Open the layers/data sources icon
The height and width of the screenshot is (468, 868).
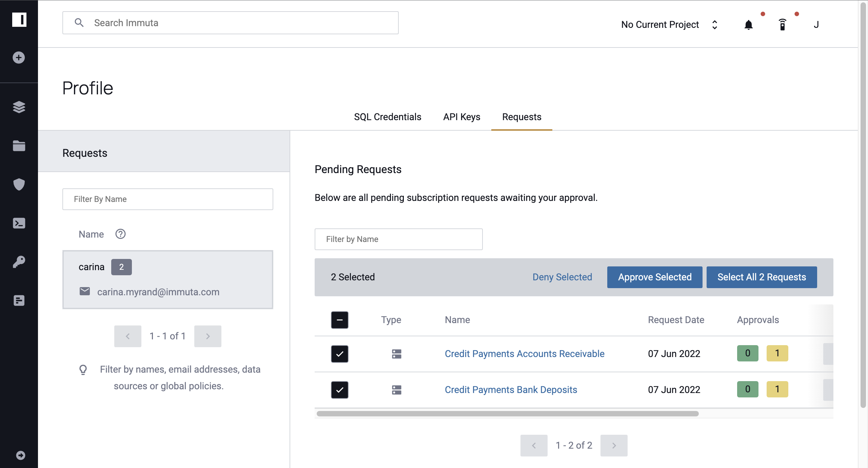point(19,107)
